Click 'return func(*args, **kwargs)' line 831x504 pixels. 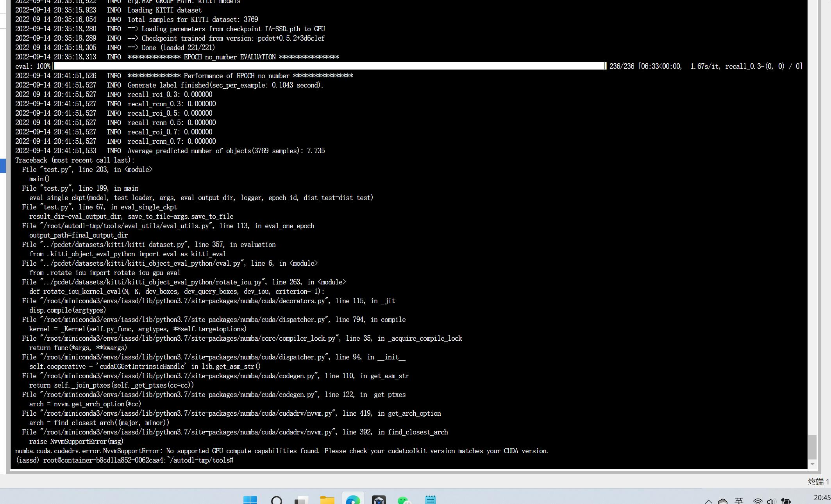[x=78, y=348]
